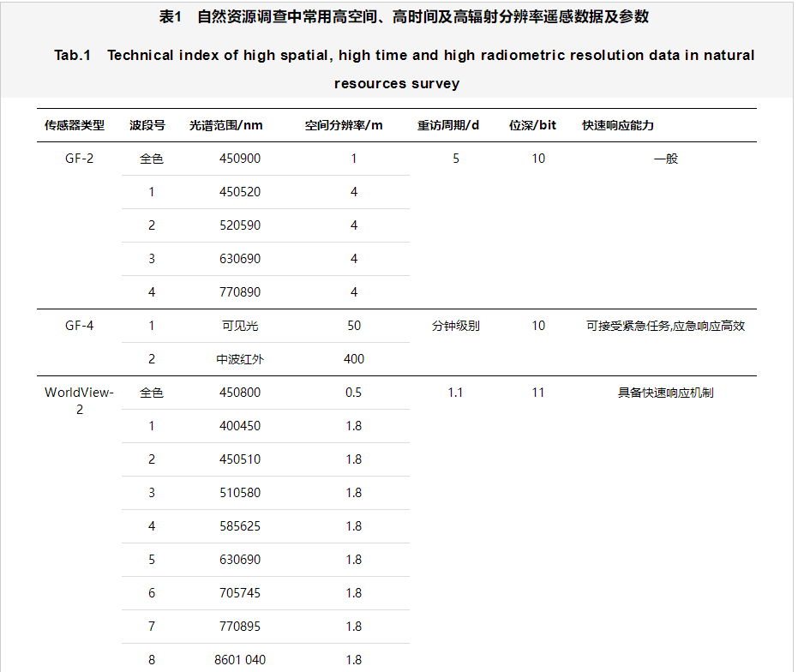Click the 位深/bit column header
Screen dimensions: 798x672
pyautogui.click(x=532, y=125)
